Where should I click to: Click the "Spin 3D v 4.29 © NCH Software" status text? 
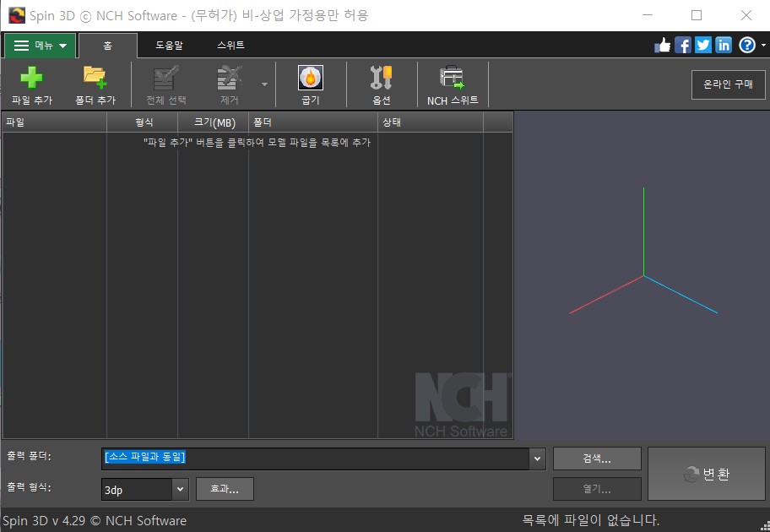[95, 520]
